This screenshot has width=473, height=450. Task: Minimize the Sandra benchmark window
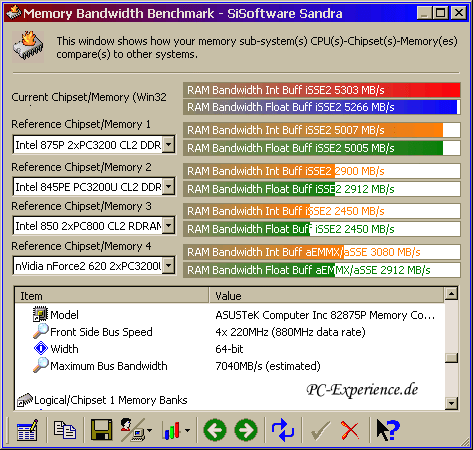point(424,13)
